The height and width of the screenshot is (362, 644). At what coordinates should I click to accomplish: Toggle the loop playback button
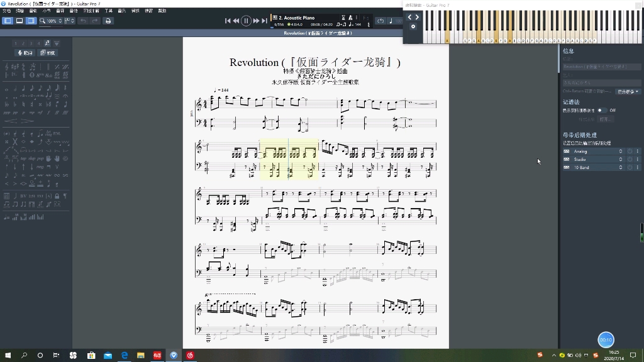(x=380, y=21)
